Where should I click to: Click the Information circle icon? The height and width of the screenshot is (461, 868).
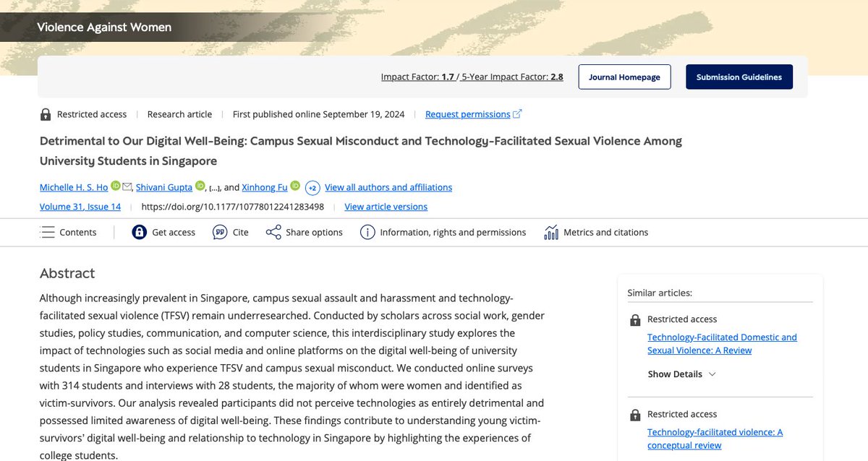367,232
